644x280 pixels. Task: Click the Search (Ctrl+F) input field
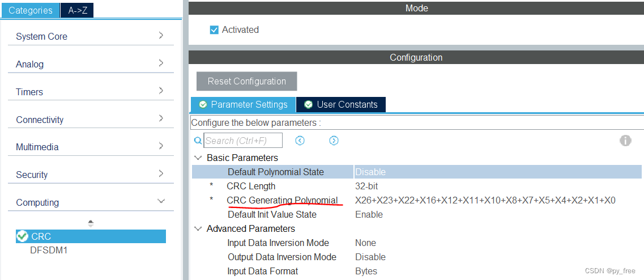pyautogui.click(x=243, y=141)
